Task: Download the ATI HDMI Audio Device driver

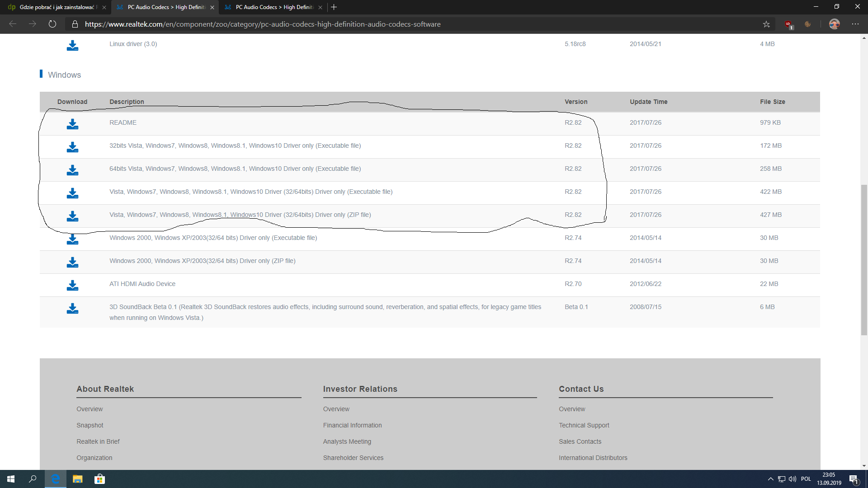Action: click(x=72, y=285)
